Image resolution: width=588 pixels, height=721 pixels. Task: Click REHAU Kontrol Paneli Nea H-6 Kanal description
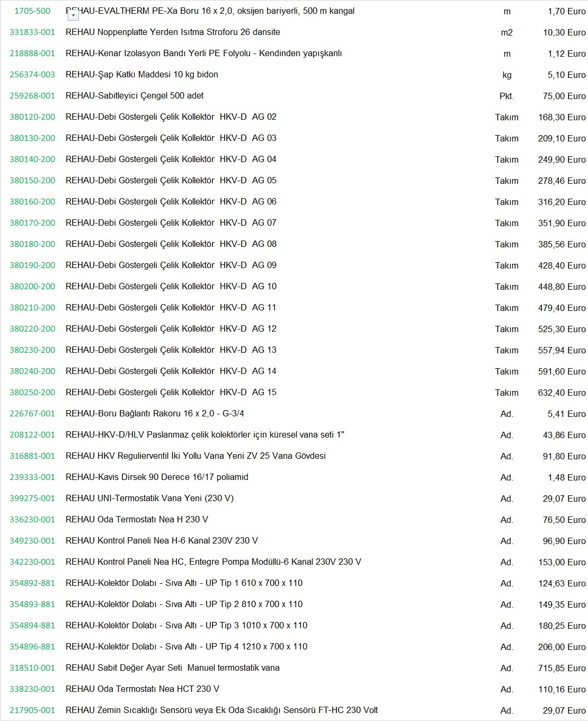162,541
